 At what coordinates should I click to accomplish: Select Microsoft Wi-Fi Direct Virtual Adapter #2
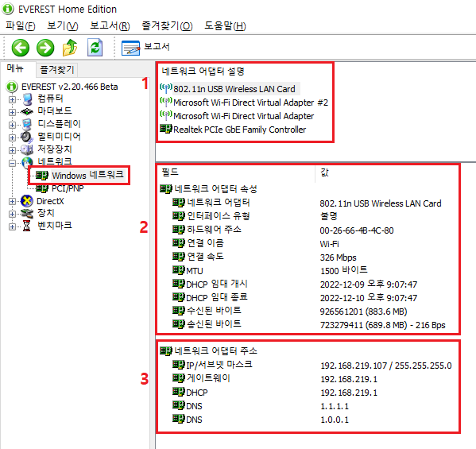click(x=244, y=103)
